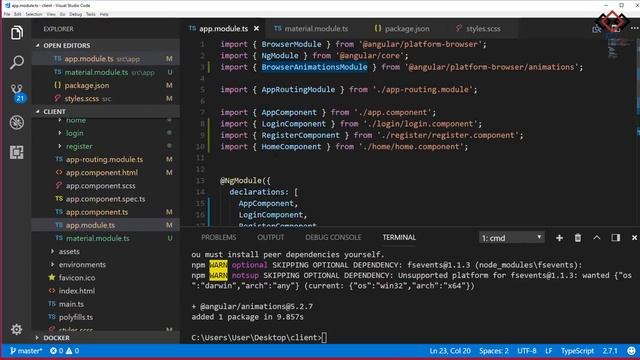This screenshot has width=640, height=360.
Task: Open the Search view in activity bar
Action: 17,62
